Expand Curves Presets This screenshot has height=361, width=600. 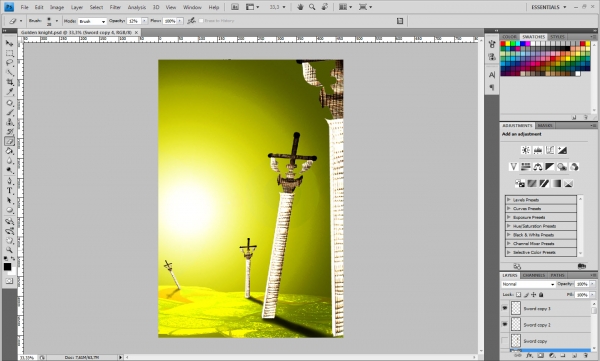click(509, 208)
